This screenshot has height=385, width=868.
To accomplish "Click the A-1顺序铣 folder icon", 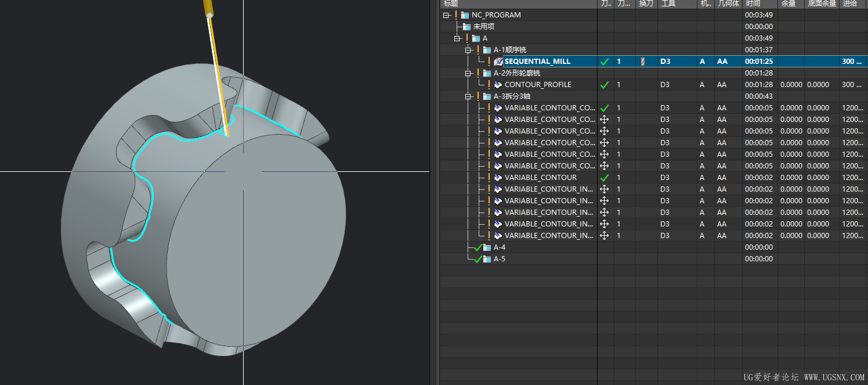I will point(487,50).
